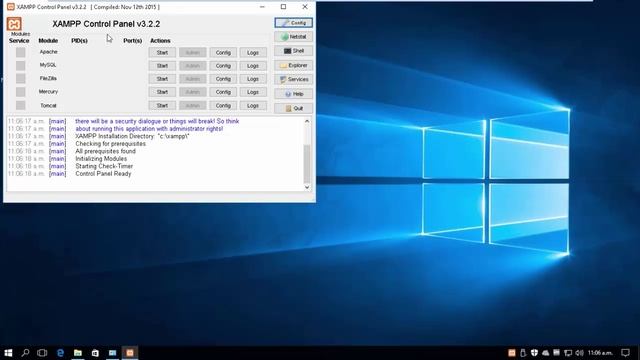The width and height of the screenshot is (640, 360).
Task: Click the XAMPP system tray icon
Action: pyautogui.click(x=511, y=353)
